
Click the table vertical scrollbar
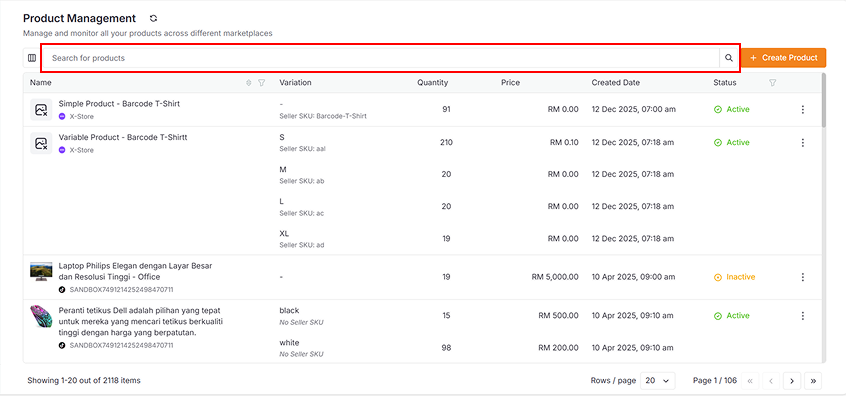click(x=823, y=100)
